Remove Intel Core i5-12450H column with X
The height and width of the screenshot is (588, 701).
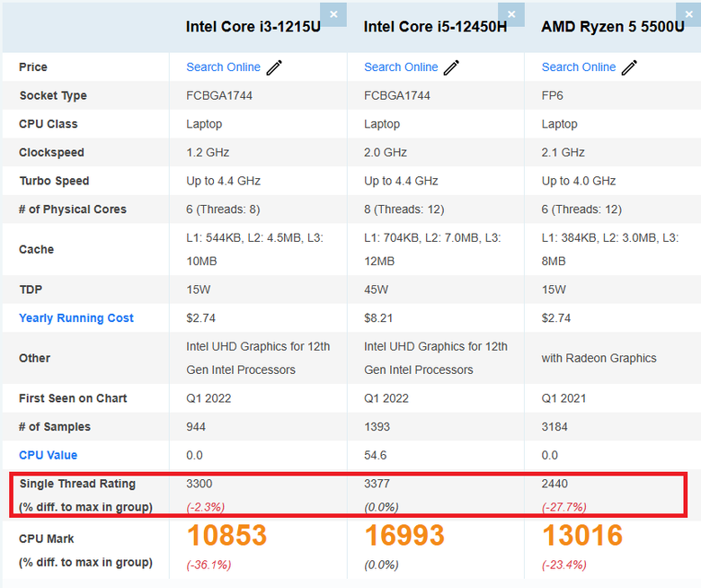coord(511,14)
